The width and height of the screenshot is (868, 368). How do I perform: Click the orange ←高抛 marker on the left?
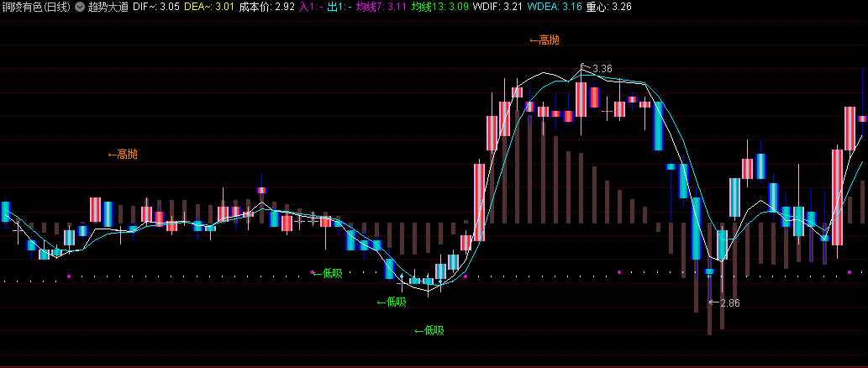(123, 155)
